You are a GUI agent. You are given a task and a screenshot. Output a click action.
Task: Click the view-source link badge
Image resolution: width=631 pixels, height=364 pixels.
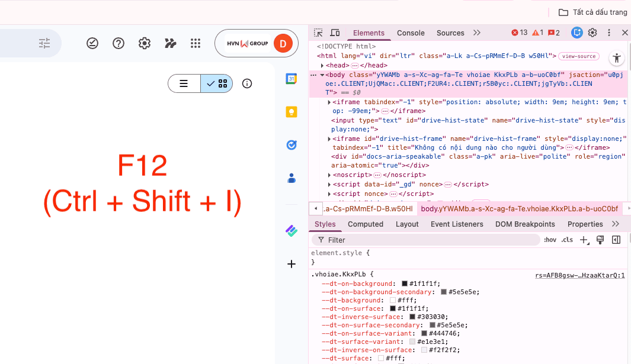579,56
